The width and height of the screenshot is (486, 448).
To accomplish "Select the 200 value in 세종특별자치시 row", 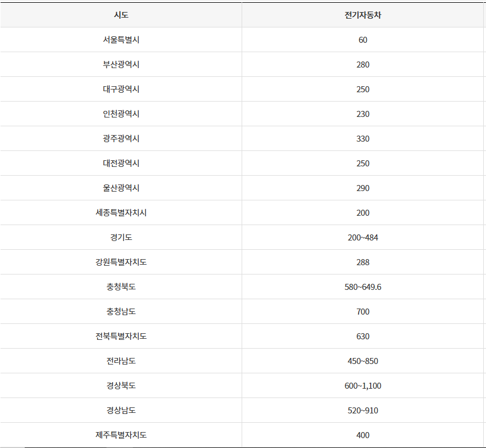I will (x=362, y=212).
